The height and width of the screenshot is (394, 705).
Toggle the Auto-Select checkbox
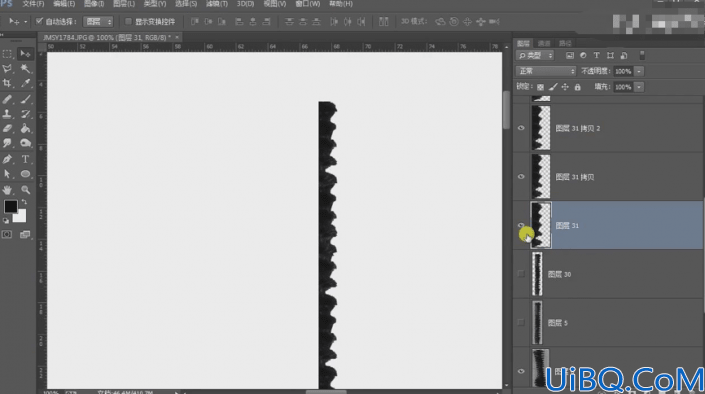(39, 21)
